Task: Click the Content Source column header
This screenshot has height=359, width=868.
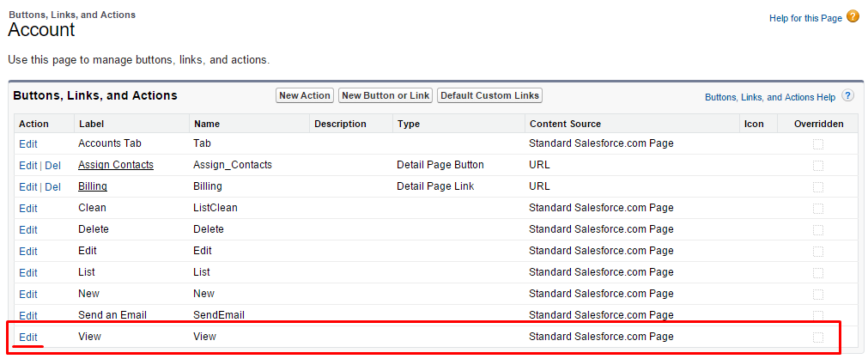Action: (x=565, y=124)
